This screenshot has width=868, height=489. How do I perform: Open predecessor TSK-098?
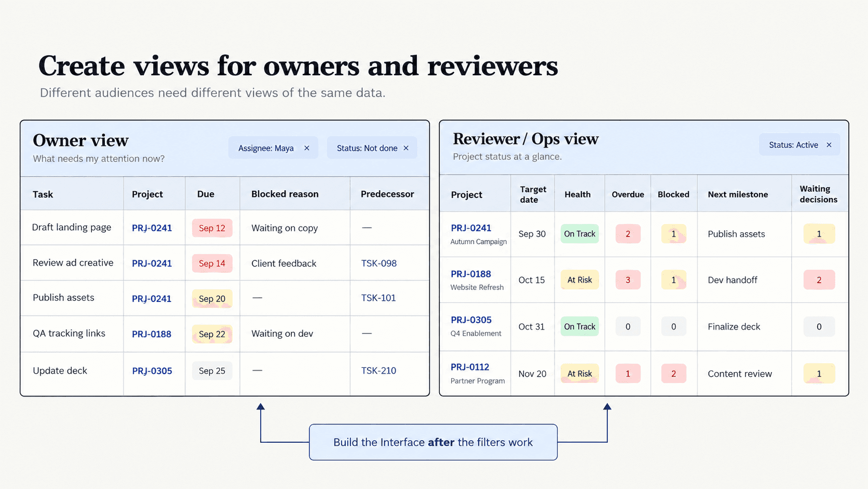379,263
